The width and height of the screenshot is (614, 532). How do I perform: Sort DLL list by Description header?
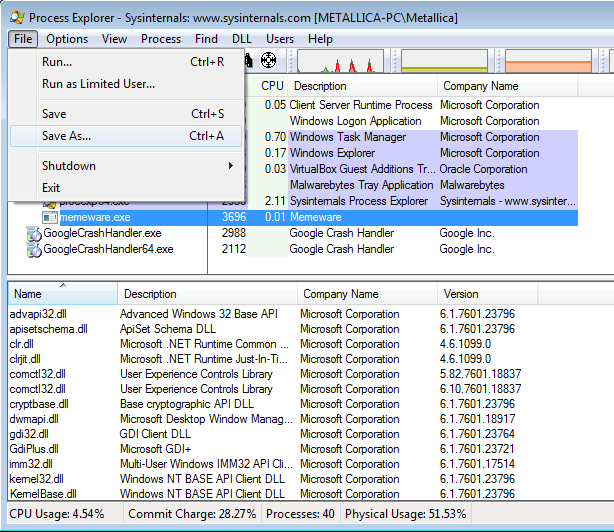tap(207, 294)
